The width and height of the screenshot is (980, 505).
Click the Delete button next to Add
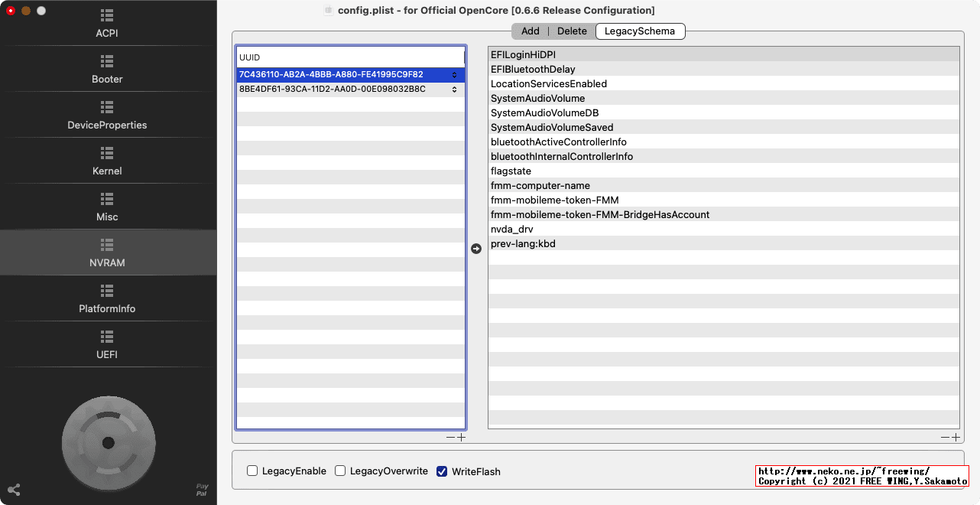572,31
